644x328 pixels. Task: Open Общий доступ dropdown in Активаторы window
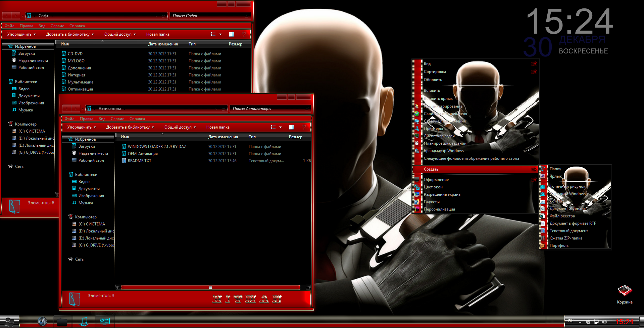point(180,127)
